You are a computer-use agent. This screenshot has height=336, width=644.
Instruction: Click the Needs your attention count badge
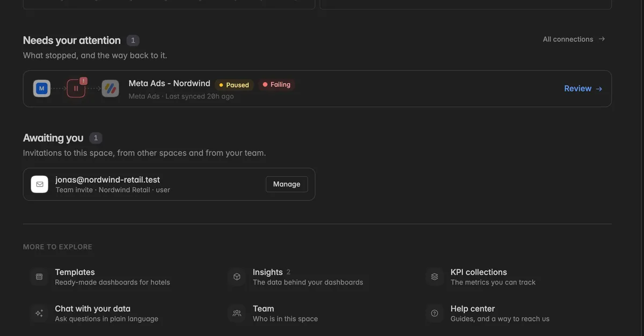click(133, 40)
